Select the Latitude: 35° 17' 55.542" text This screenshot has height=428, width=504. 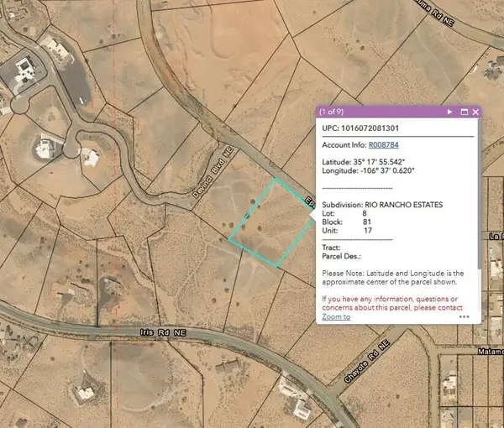coord(364,162)
